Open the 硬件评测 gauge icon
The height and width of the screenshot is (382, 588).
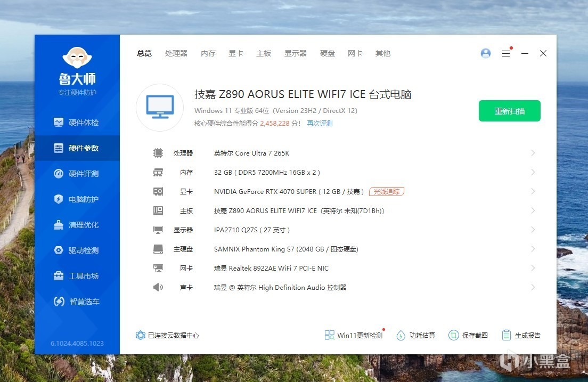click(59, 173)
